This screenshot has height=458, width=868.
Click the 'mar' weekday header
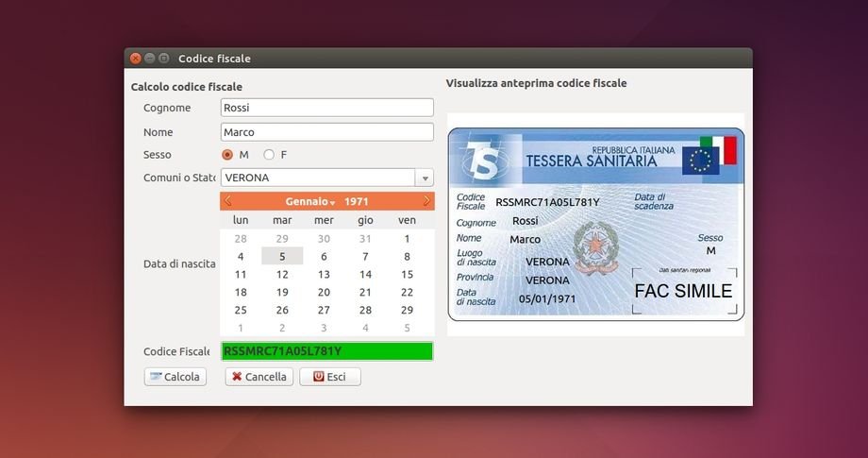(x=282, y=220)
